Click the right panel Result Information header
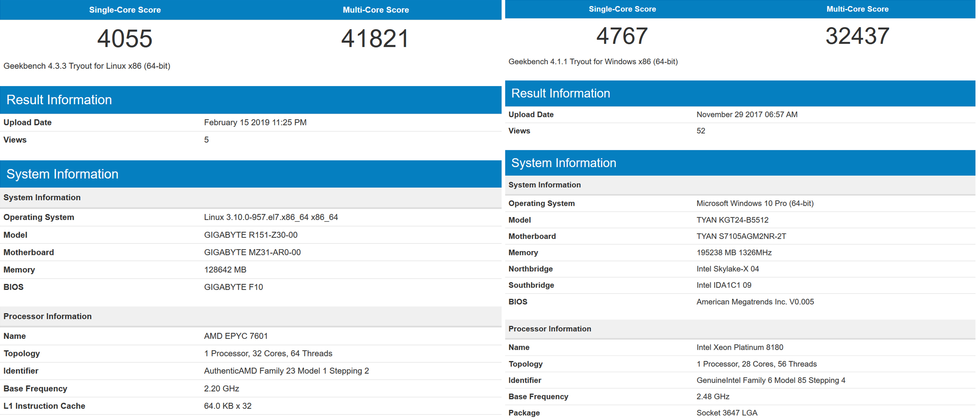 click(740, 93)
